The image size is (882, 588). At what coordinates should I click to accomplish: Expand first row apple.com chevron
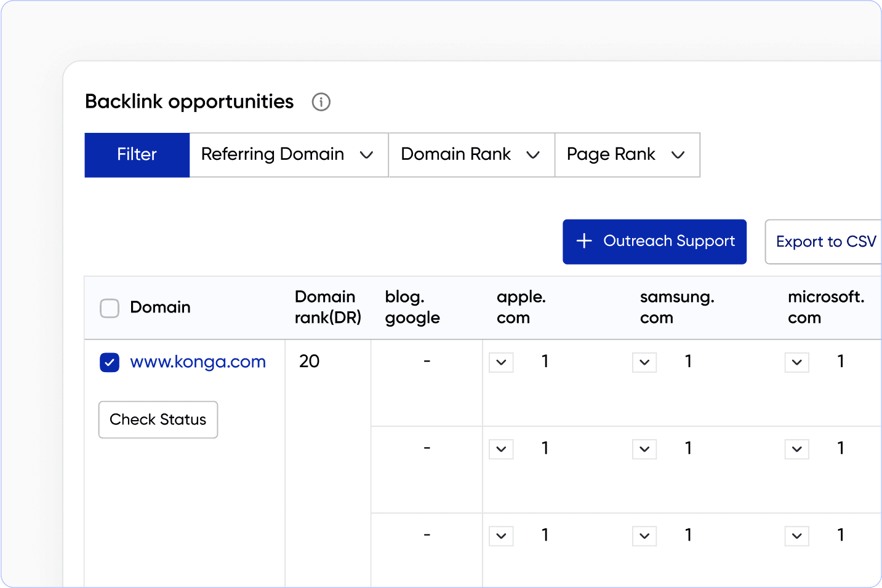coord(501,362)
